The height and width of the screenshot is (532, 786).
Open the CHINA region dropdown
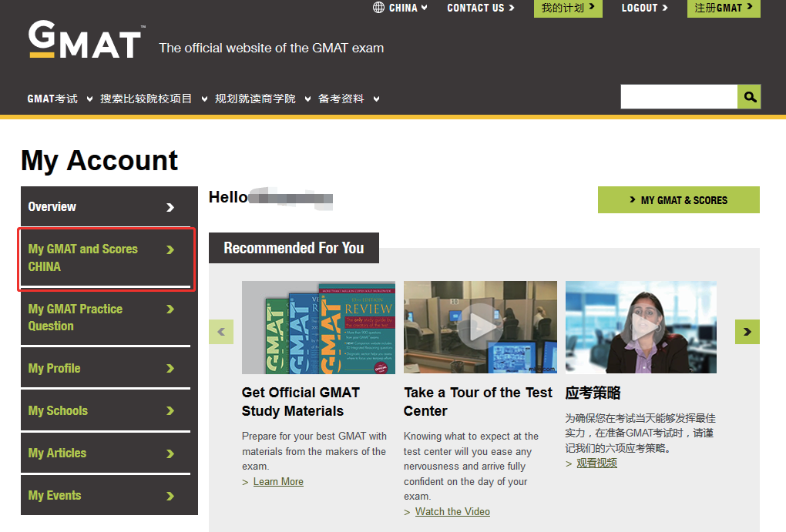click(x=408, y=8)
